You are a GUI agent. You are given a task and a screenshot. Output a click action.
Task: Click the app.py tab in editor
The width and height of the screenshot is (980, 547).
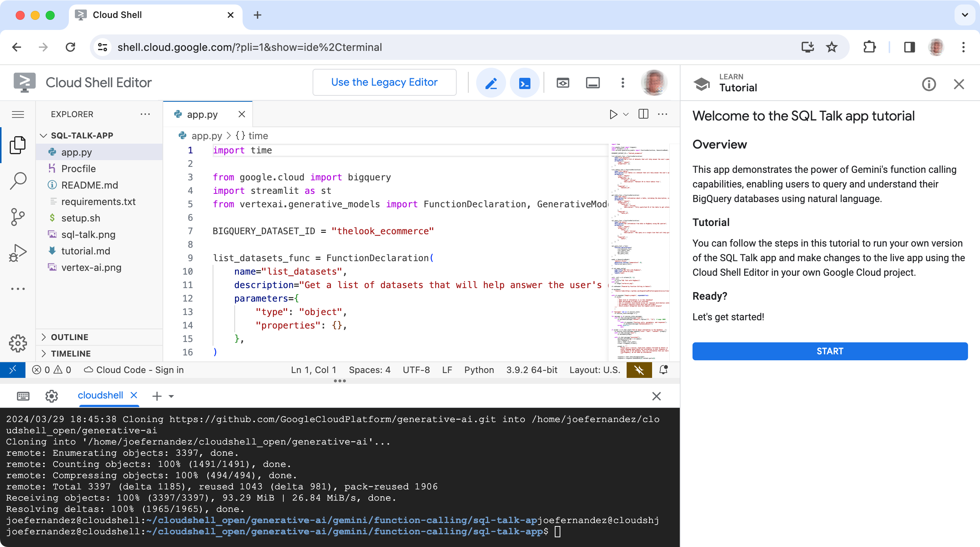pos(202,114)
